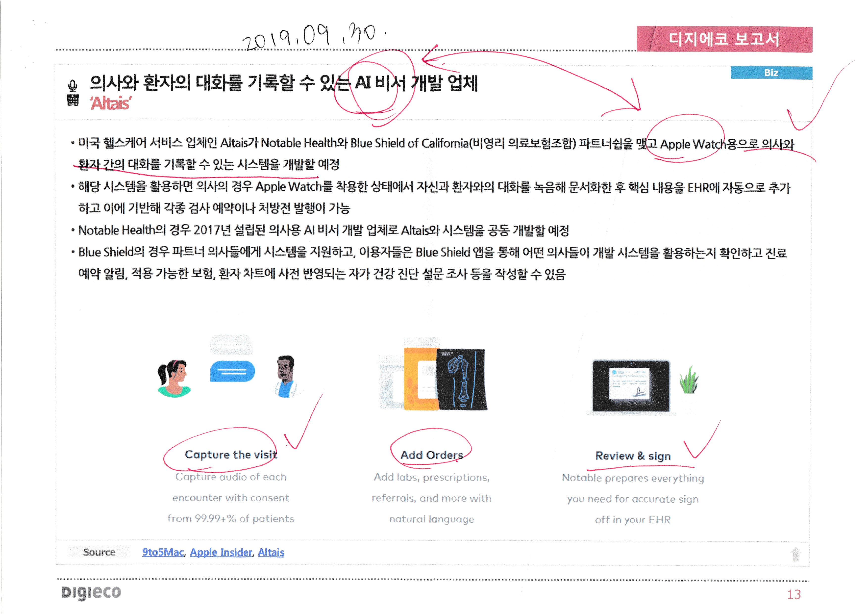Open the Altais source link
868x614 pixels.
pyautogui.click(x=271, y=552)
